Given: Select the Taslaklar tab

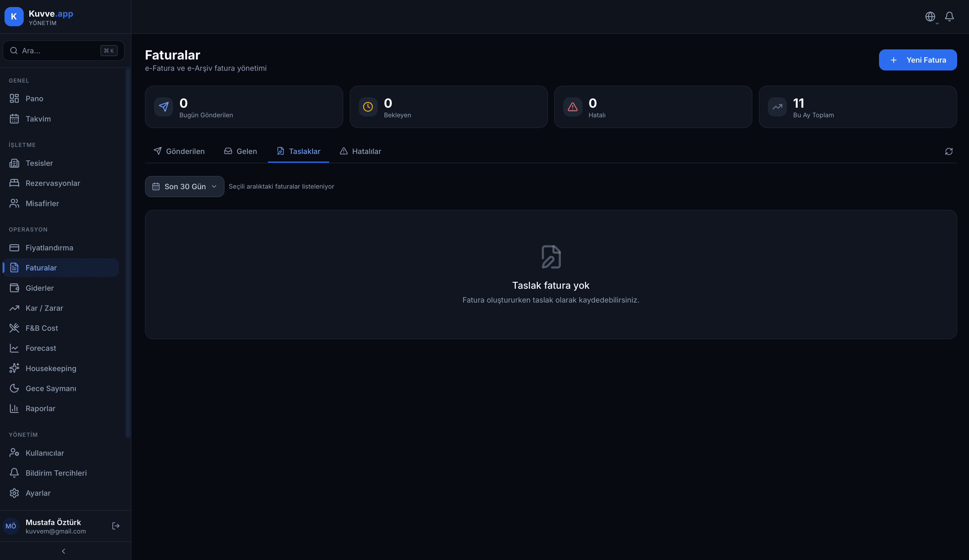Looking at the screenshot, I should (298, 151).
